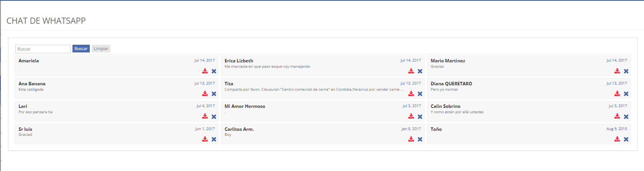Screen dimensions: 644x171
Task: Clear the search with Limpiar
Action: click(101, 49)
